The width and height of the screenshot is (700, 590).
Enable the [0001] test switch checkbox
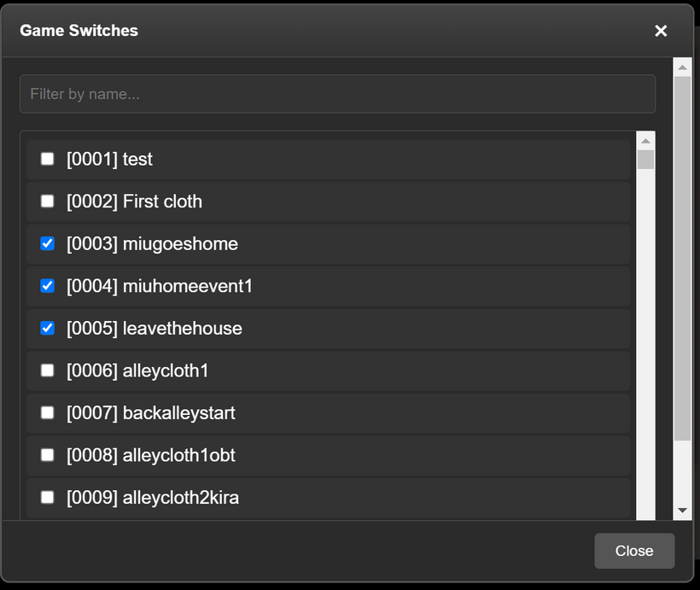pos(48,159)
